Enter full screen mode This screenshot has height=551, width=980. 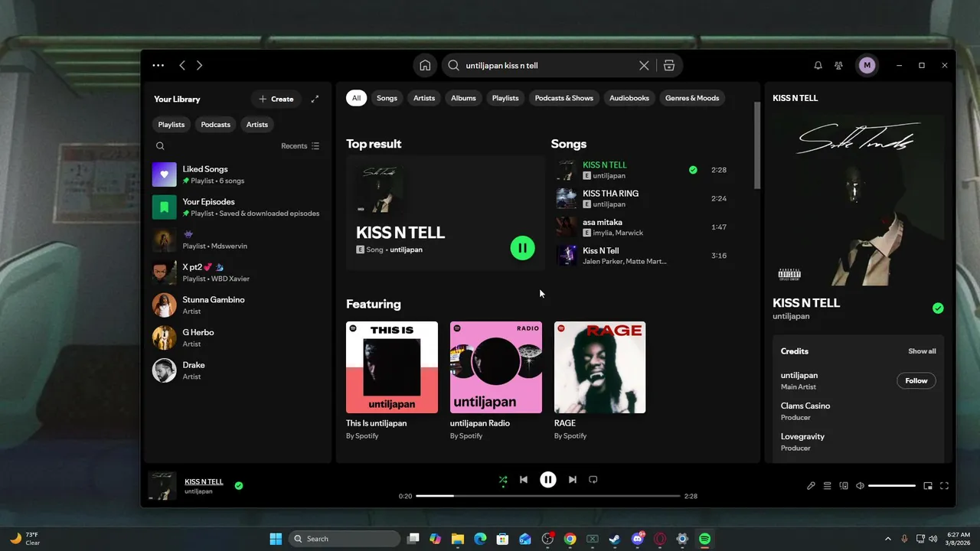coord(944,486)
